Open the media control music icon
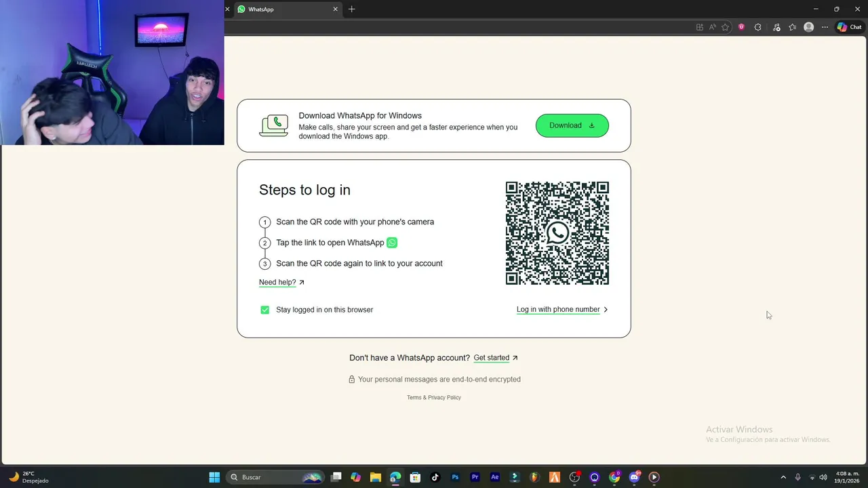 pyautogui.click(x=776, y=27)
